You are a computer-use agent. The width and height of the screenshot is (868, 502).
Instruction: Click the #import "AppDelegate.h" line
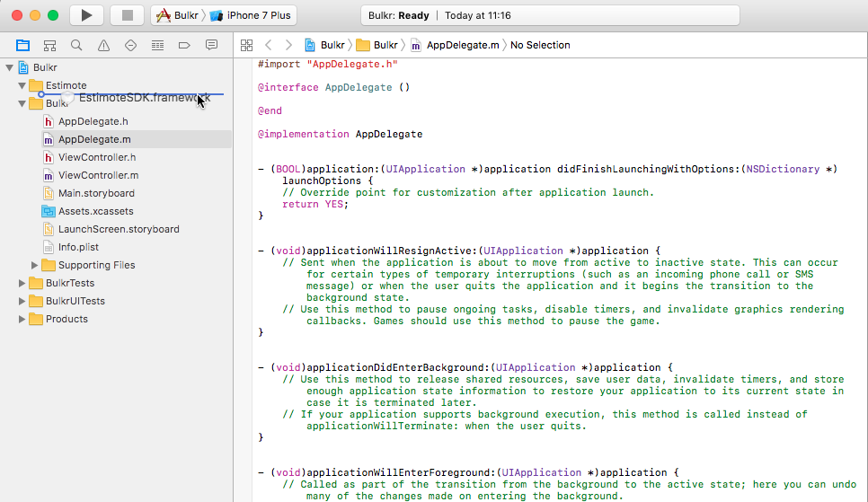(328, 64)
